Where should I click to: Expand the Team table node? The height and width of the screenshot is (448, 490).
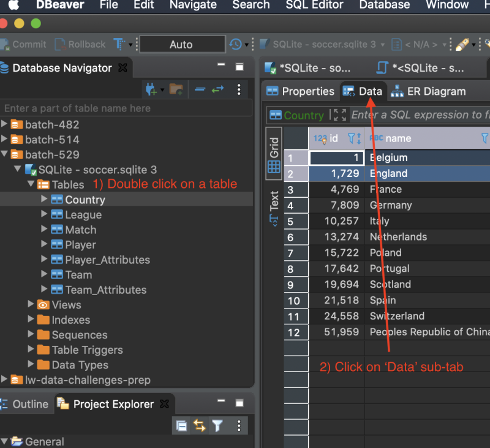(44, 274)
